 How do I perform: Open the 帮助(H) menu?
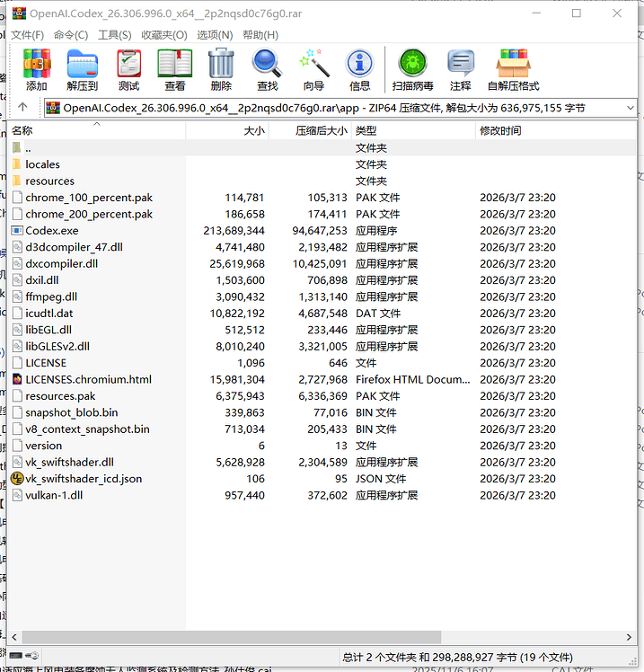point(260,35)
